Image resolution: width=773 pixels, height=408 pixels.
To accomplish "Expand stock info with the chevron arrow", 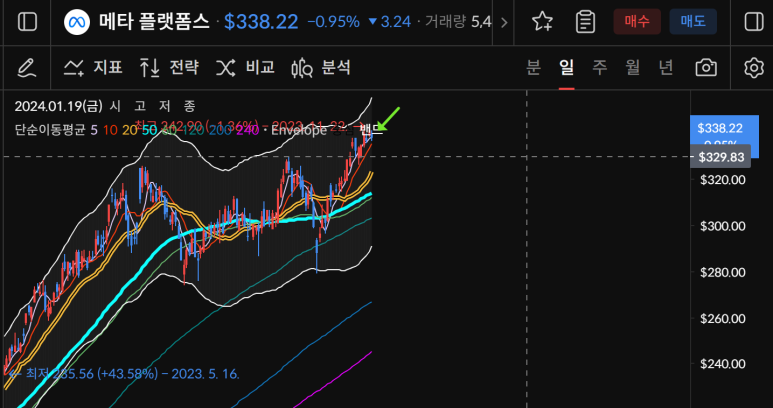I will (x=504, y=22).
